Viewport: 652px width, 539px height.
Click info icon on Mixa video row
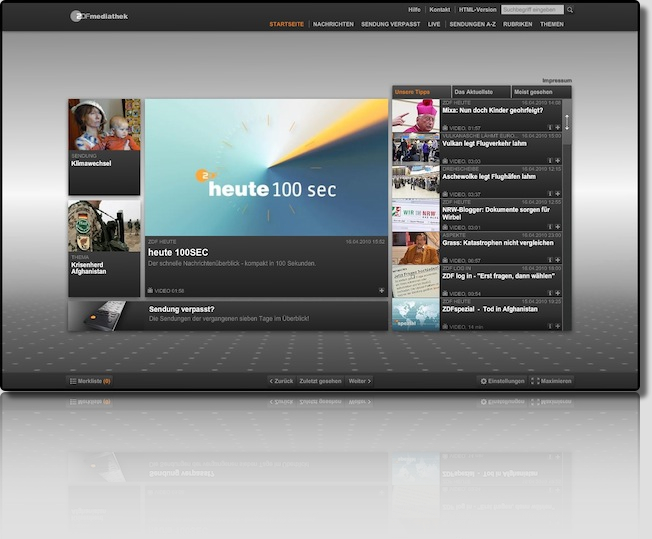[x=550, y=127]
